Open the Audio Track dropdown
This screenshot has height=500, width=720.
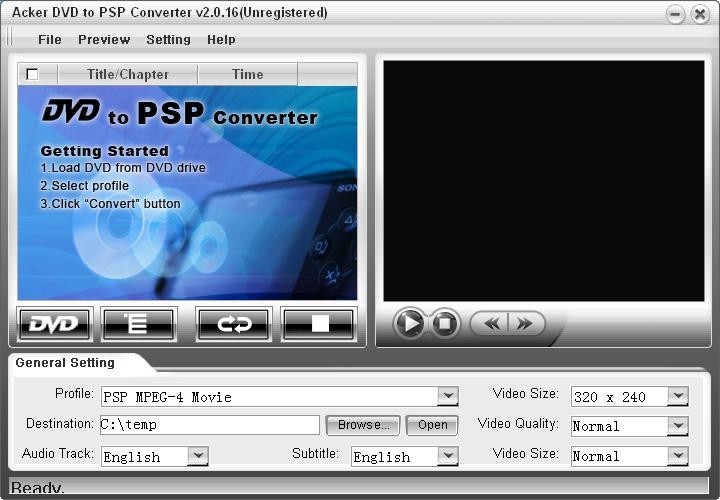[x=198, y=456]
